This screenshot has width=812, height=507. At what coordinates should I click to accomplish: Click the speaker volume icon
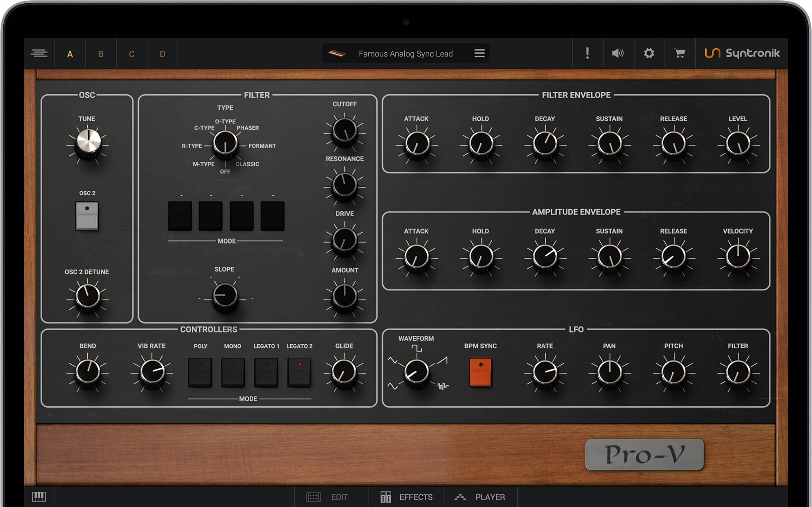(x=618, y=53)
